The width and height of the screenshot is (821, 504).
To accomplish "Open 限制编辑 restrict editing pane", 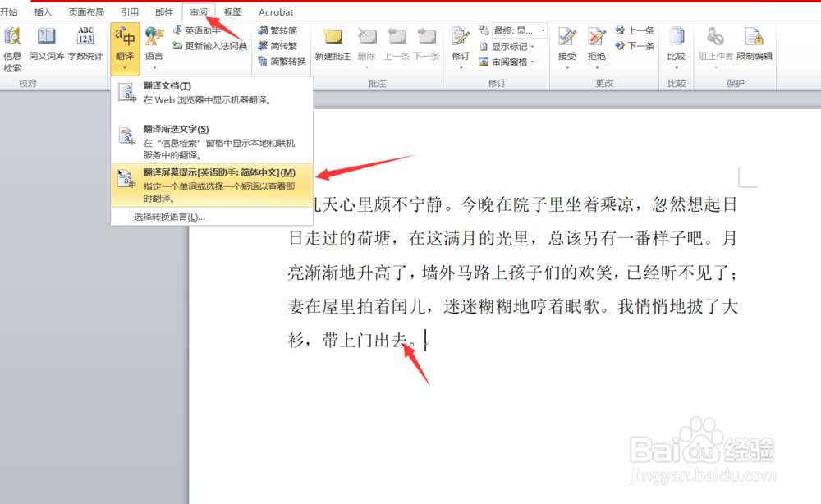I will (x=754, y=44).
